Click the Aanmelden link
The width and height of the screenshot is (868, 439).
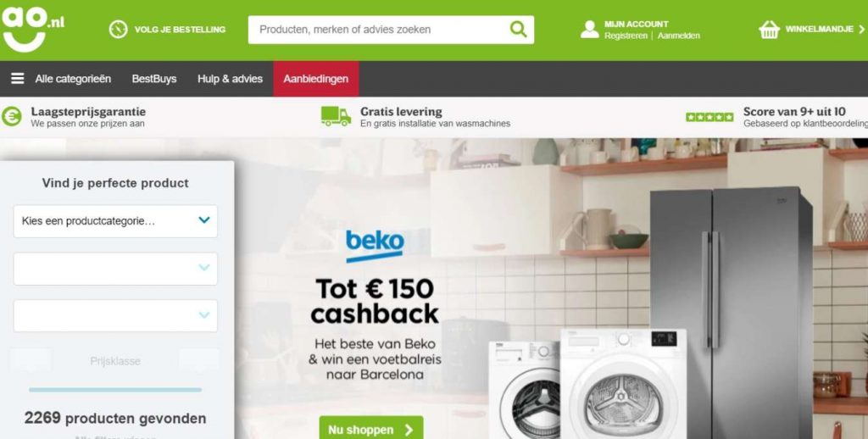coord(679,36)
